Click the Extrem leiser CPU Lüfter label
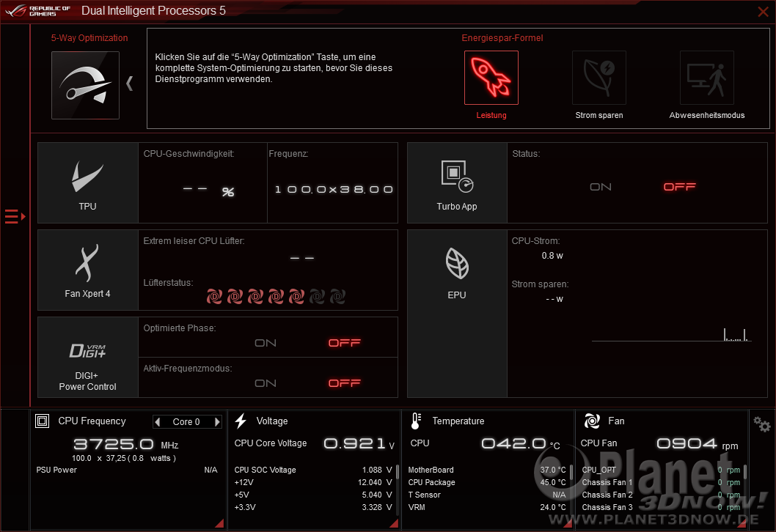The height and width of the screenshot is (532, 776). coord(194,241)
